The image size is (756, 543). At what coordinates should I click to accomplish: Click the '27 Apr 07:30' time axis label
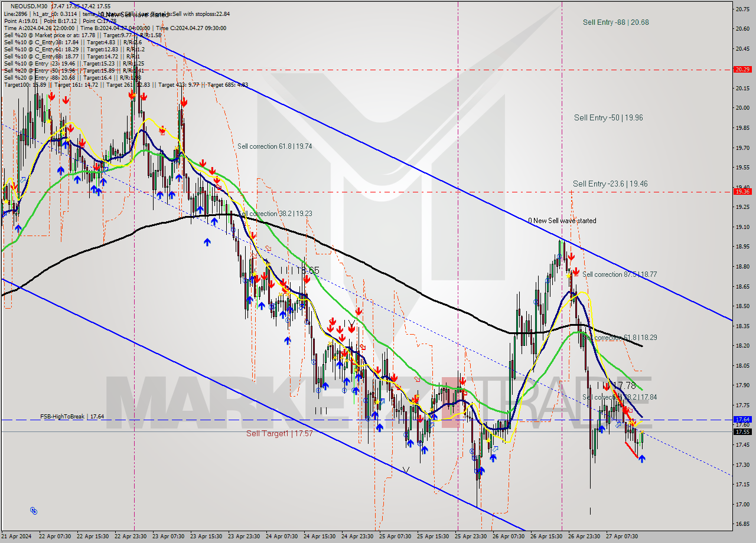tap(622, 537)
